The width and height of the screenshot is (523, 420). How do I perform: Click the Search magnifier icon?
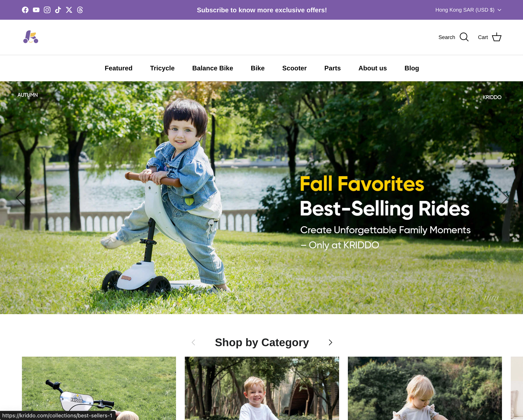(x=464, y=37)
